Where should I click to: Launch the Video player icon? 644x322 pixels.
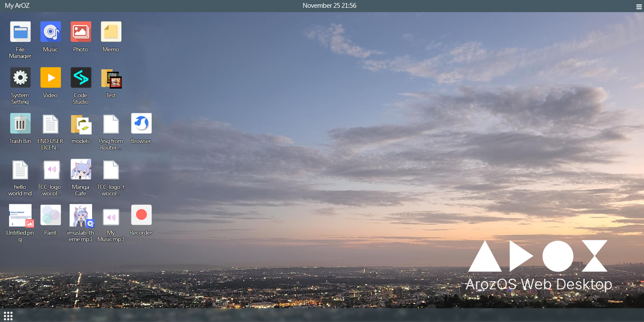(x=50, y=77)
